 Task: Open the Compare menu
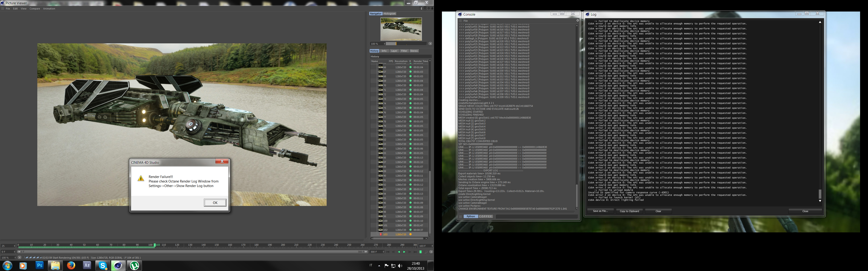(35, 9)
